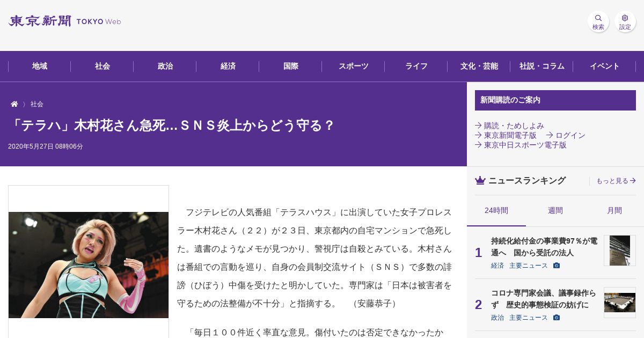The image size is (644, 338).
Task: Open the イベント navigation menu
Action: point(605,67)
